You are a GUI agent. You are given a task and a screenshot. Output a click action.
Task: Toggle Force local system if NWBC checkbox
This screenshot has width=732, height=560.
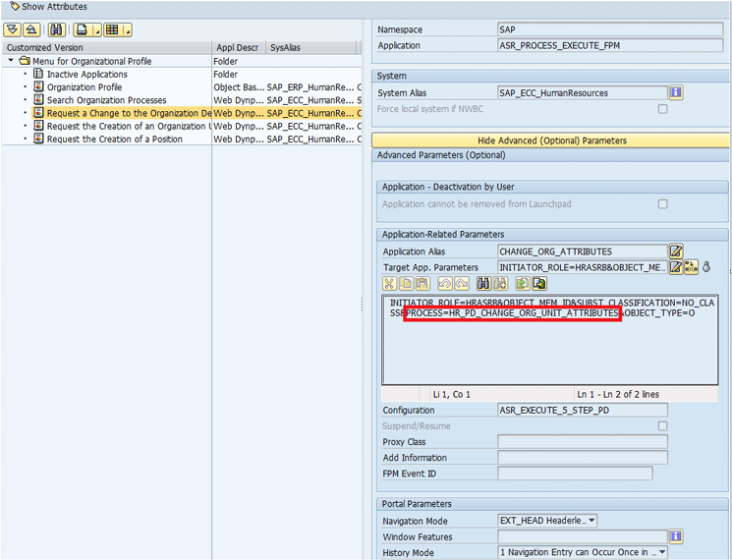tap(662, 109)
